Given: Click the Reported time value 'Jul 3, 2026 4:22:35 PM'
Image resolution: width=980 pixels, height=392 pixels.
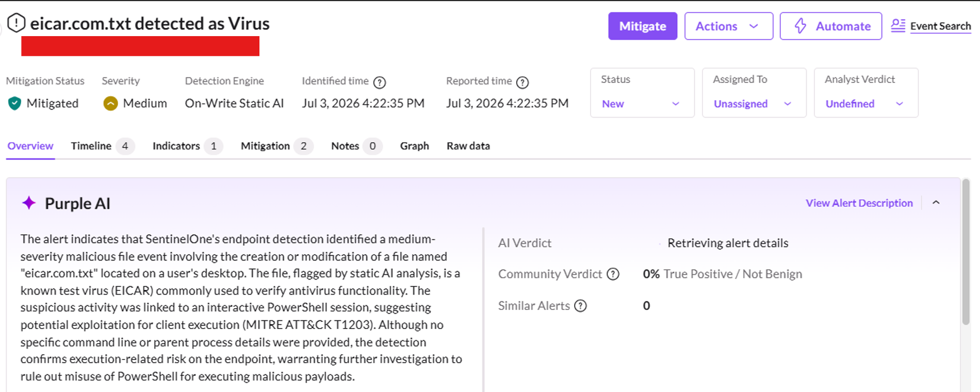Looking at the screenshot, I should [x=508, y=103].
